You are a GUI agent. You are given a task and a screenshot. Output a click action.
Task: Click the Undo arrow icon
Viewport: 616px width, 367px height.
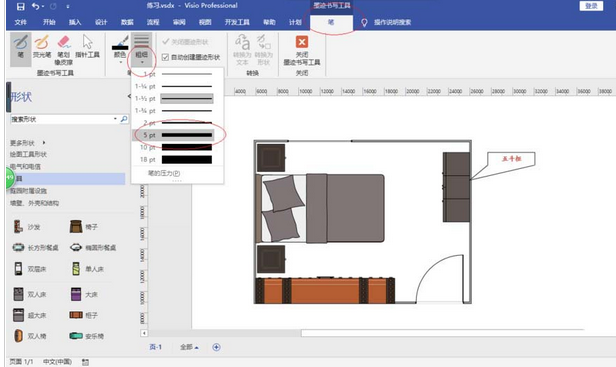click(35, 6)
